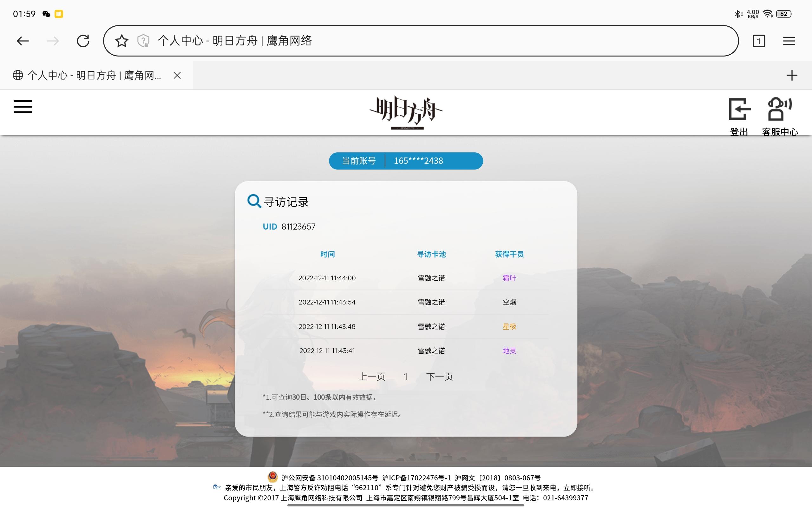Go to next page via 下一页
The image size is (812, 508).
click(440, 377)
